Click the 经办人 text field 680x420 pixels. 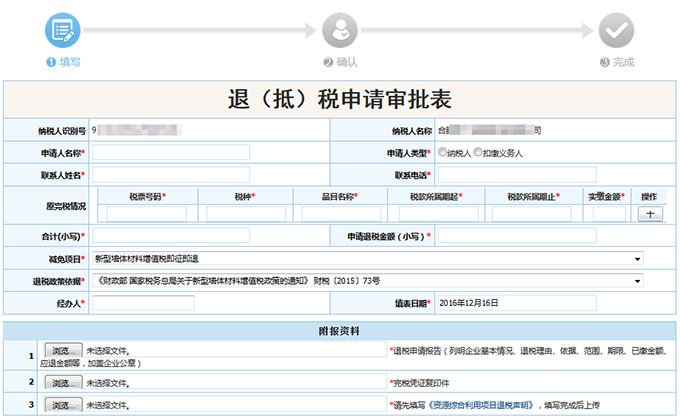click(x=143, y=302)
